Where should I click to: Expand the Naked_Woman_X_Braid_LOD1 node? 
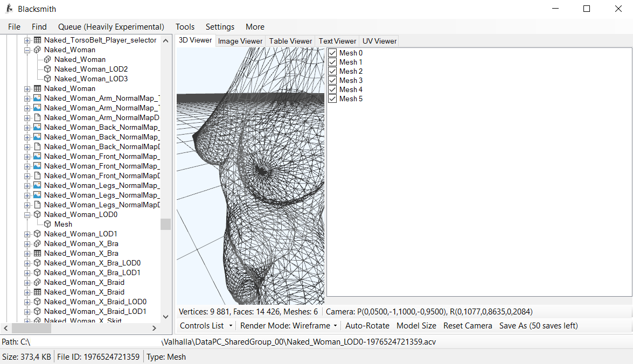point(27,312)
